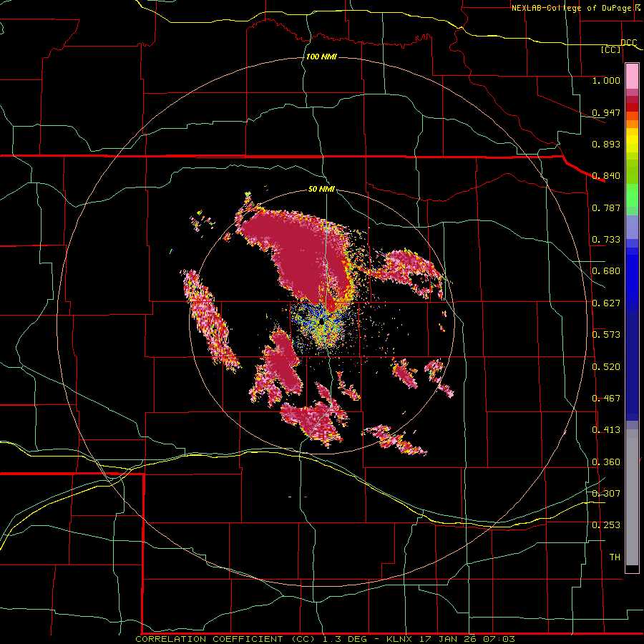Click the 0.947 scale value
The image size is (644, 644).
[x=606, y=112]
